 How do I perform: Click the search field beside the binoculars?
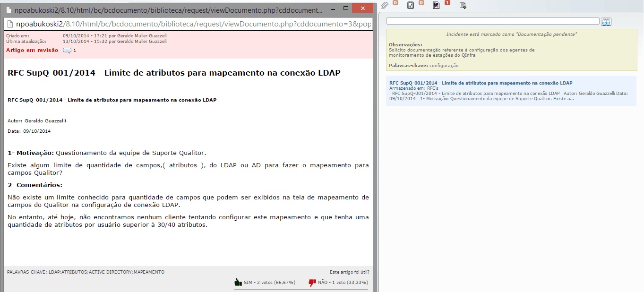click(x=493, y=21)
